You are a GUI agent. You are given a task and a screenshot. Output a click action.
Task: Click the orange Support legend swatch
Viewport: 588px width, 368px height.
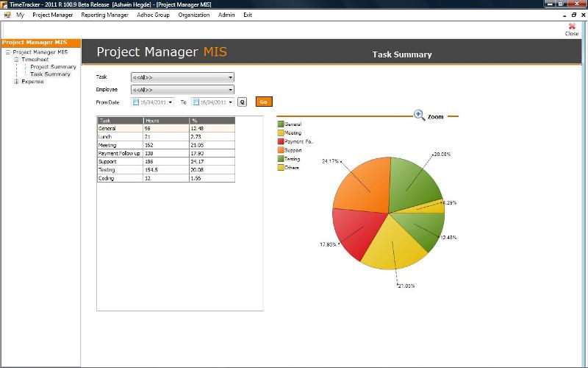point(281,150)
